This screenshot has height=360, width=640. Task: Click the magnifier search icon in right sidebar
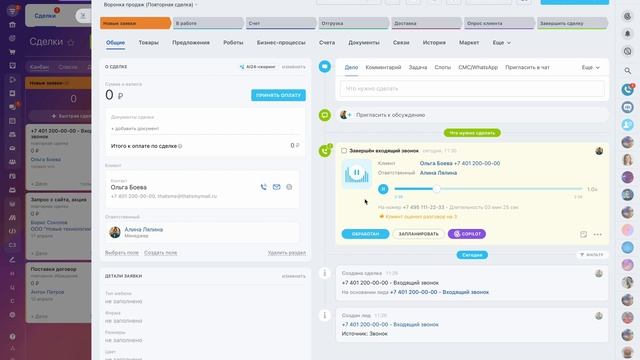[x=627, y=71]
